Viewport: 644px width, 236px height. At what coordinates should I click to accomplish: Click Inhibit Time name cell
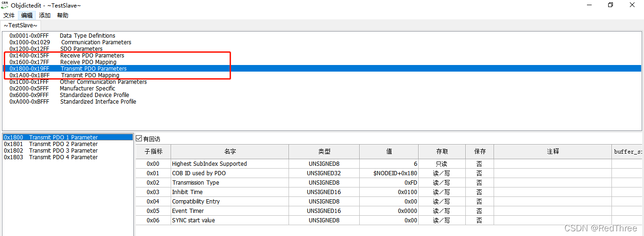230,192
